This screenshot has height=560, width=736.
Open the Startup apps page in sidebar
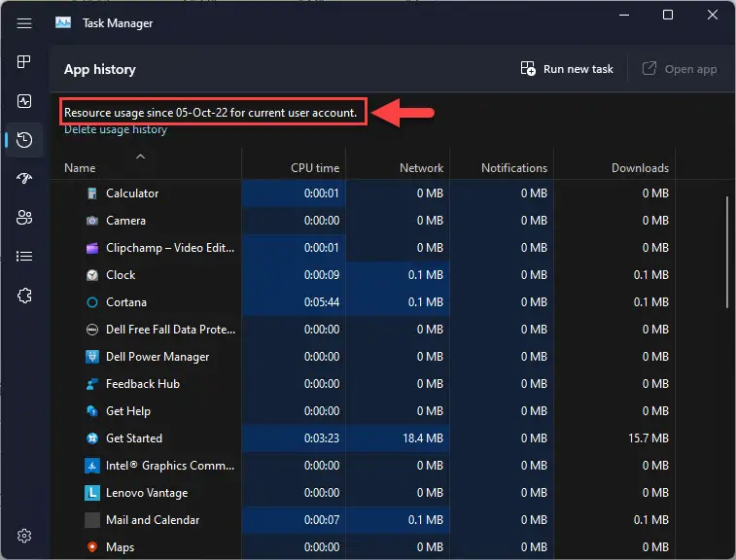tap(24, 178)
